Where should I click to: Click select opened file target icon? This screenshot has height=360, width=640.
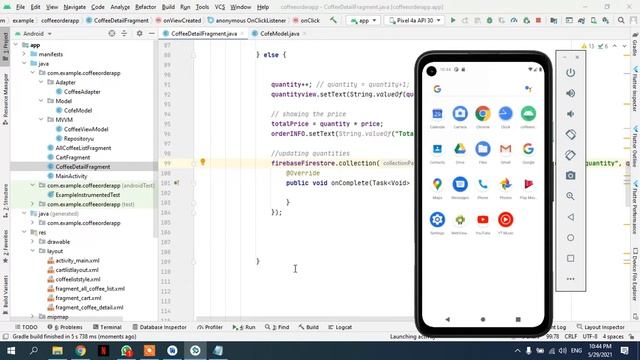point(112,33)
